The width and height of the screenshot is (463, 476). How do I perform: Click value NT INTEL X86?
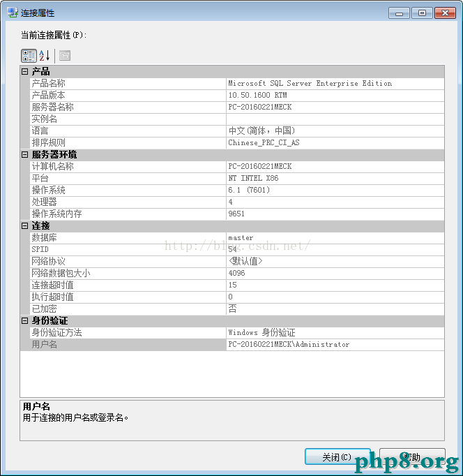[253, 178]
